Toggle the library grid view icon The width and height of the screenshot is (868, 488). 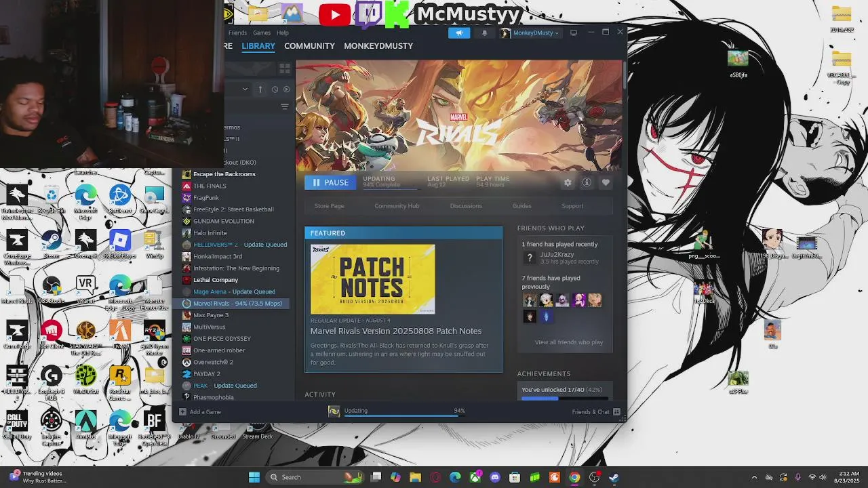click(x=285, y=68)
